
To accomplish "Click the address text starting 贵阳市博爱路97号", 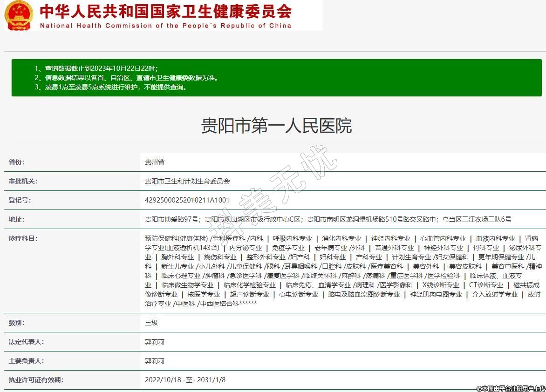I will pos(328,219).
